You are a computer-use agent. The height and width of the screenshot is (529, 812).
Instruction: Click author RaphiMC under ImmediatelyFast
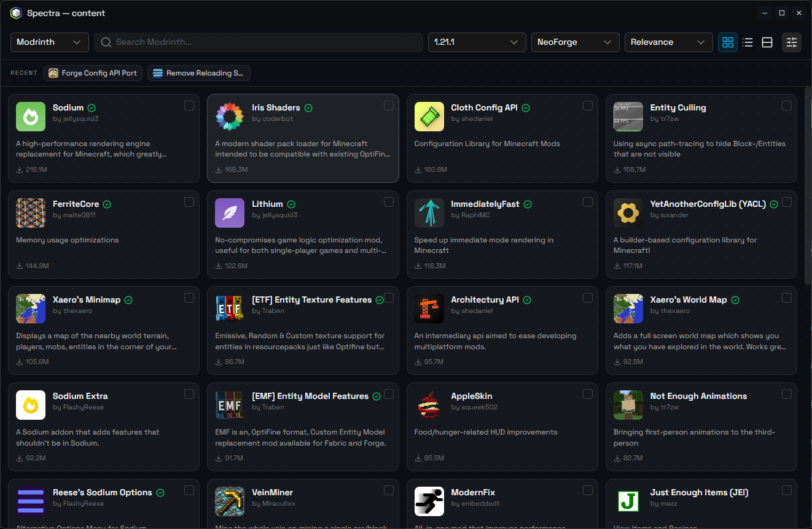(x=469, y=215)
